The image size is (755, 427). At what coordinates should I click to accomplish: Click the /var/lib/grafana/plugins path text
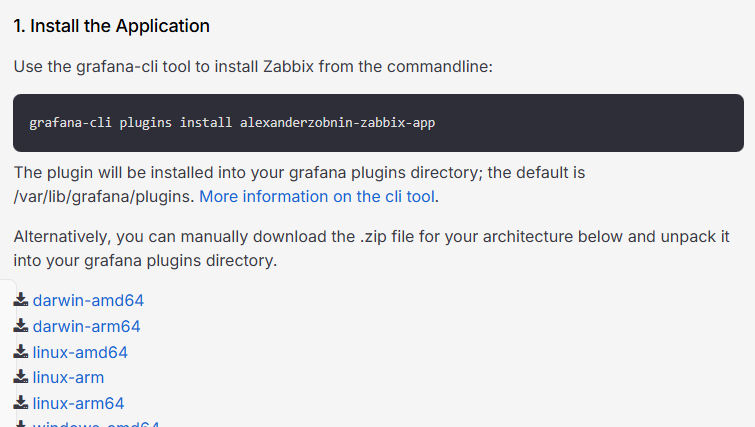[x=103, y=196]
